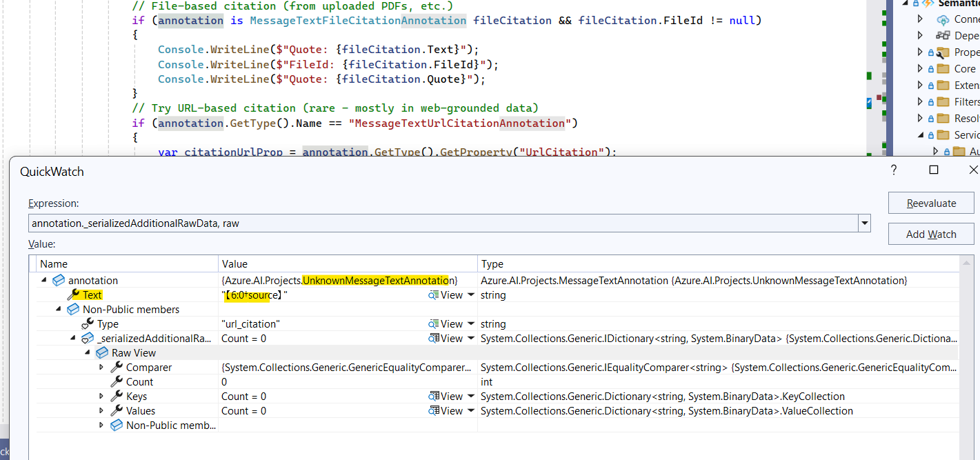Expand the Connected Services node in Solution Explorer
The height and width of the screenshot is (460, 980).
[x=920, y=19]
